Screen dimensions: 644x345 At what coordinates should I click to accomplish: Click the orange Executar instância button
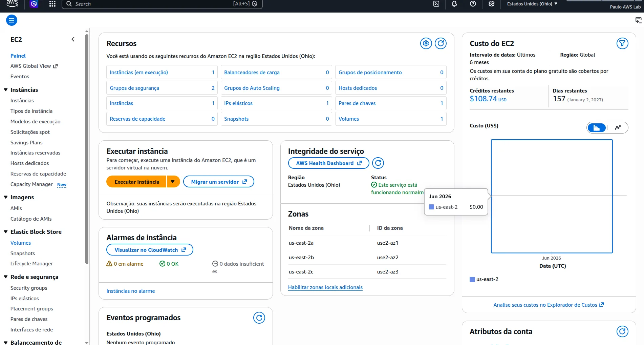[136, 182]
